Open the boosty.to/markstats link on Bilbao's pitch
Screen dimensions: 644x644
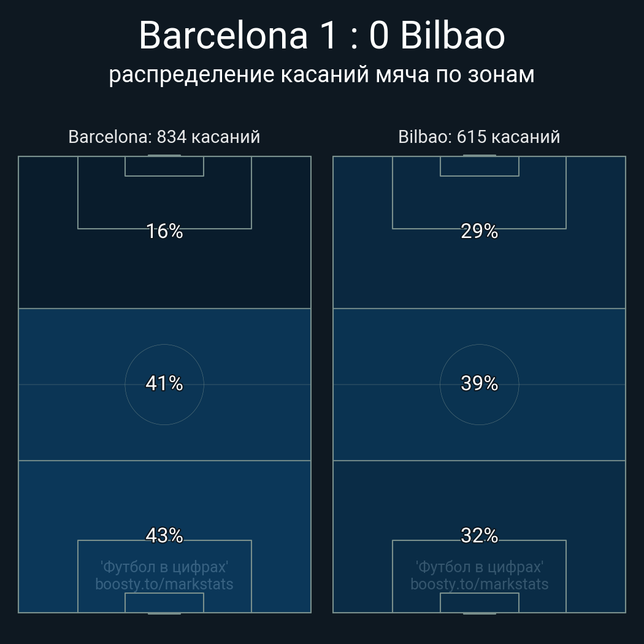pos(479,584)
